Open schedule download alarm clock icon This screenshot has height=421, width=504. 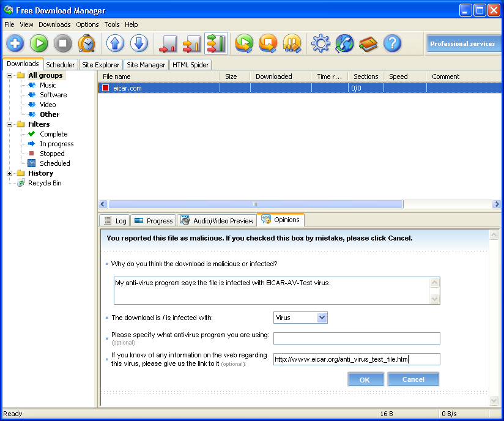click(86, 43)
